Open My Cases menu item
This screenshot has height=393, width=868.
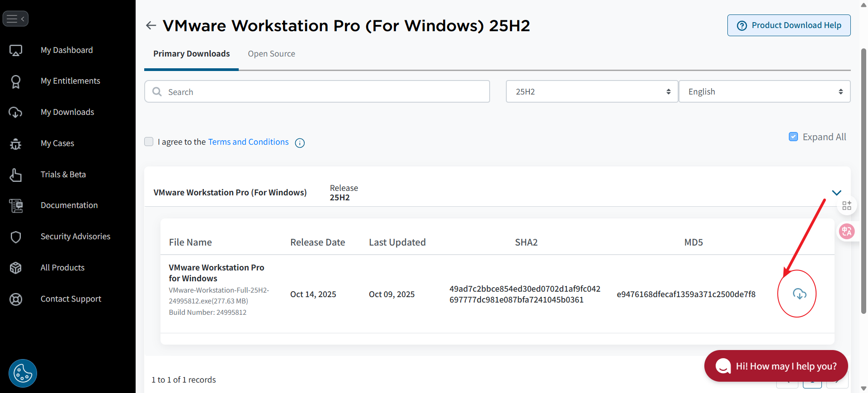pyautogui.click(x=57, y=143)
